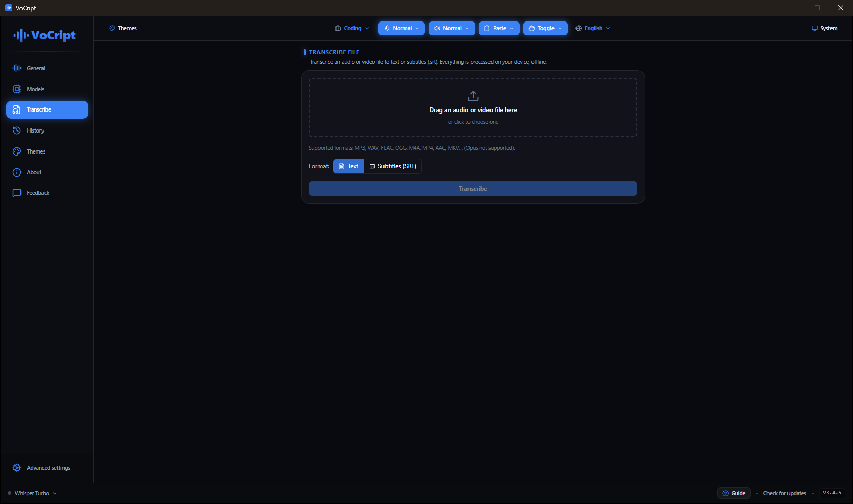This screenshot has width=853, height=504.
Task: Click the Models chip icon
Action: coord(17,89)
